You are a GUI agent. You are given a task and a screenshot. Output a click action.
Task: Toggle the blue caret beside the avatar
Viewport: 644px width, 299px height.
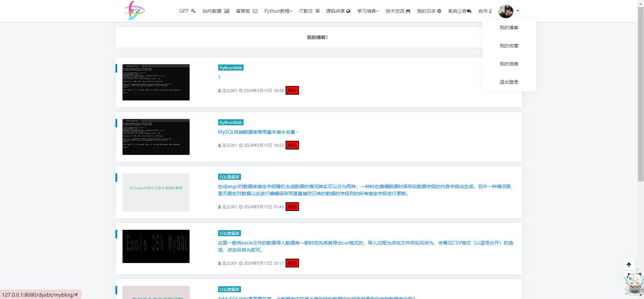(517, 11)
